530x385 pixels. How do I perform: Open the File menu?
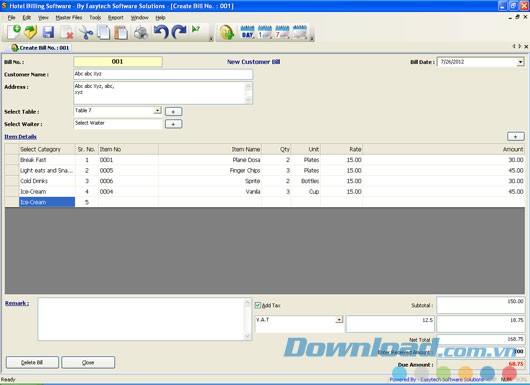11,18
